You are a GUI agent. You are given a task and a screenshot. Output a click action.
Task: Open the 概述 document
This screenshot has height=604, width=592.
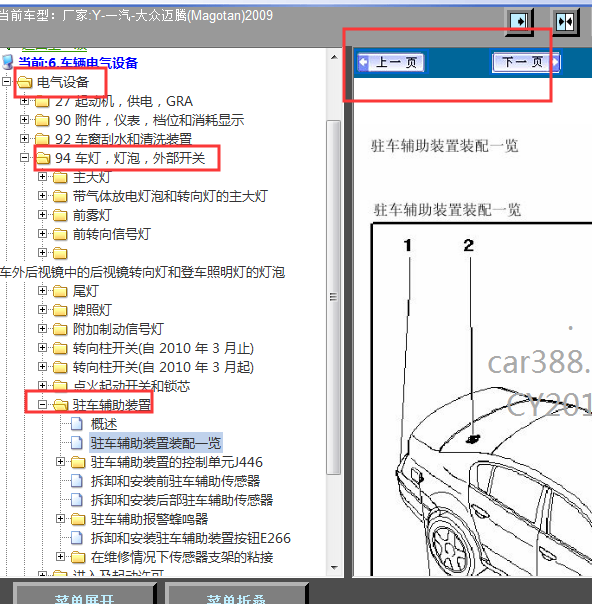pos(104,424)
